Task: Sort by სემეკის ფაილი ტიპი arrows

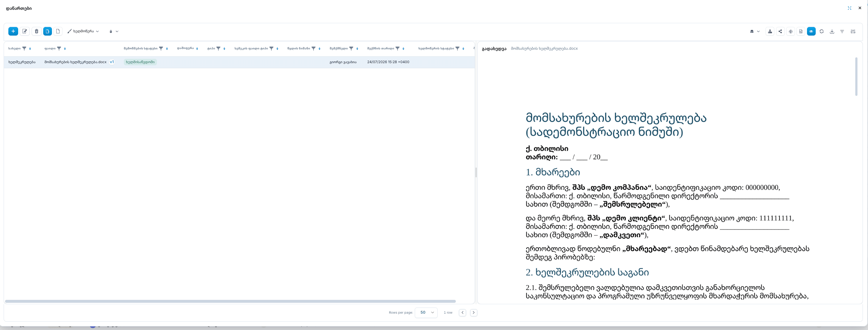Action: [x=277, y=49]
